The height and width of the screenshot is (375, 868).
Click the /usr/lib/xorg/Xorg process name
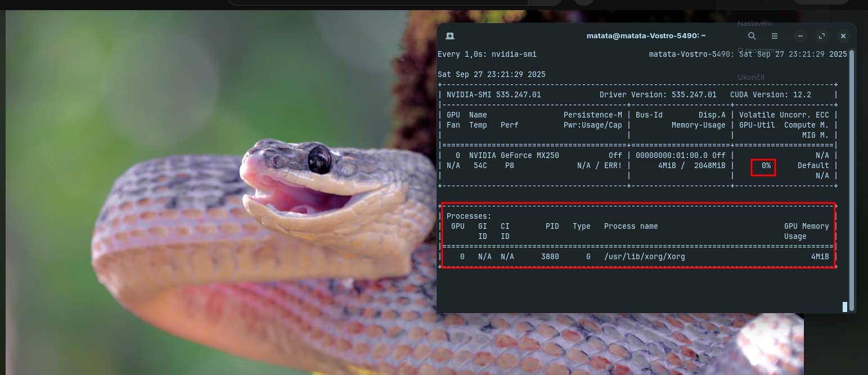pyautogui.click(x=644, y=257)
